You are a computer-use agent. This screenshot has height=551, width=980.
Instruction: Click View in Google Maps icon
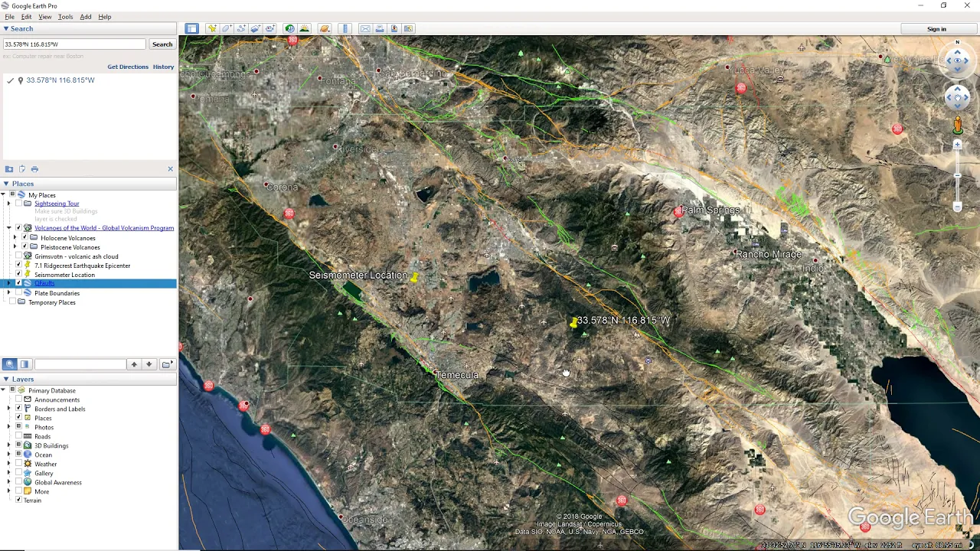click(x=409, y=28)
